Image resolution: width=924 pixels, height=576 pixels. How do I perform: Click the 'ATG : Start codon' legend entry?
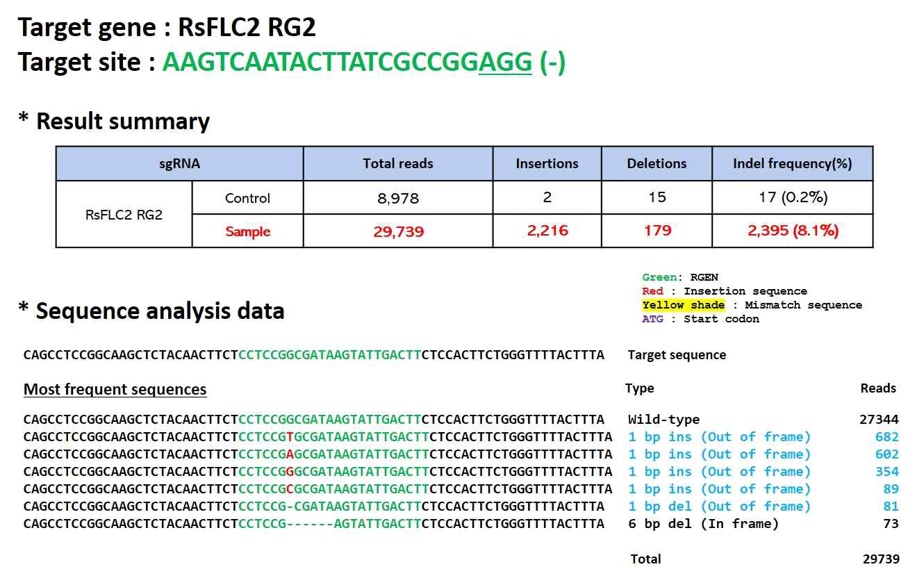click(x=700, y=319)
